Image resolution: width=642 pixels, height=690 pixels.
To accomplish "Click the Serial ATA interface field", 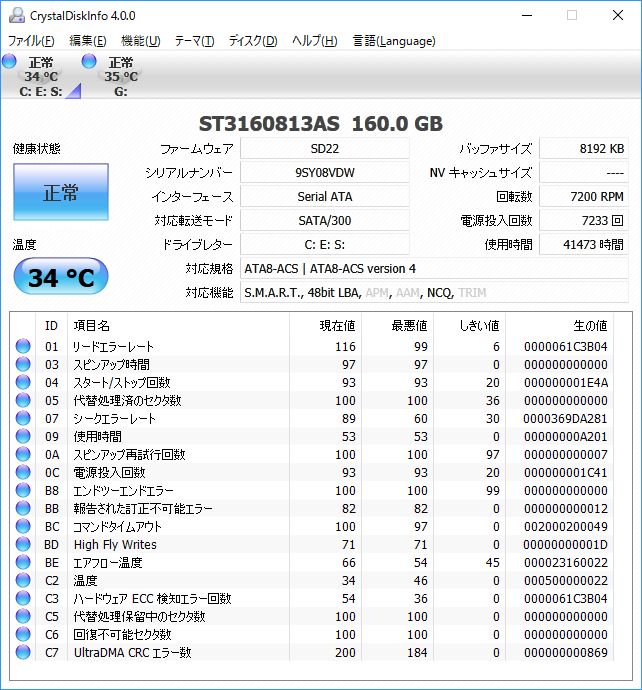I will pos(325,197).
